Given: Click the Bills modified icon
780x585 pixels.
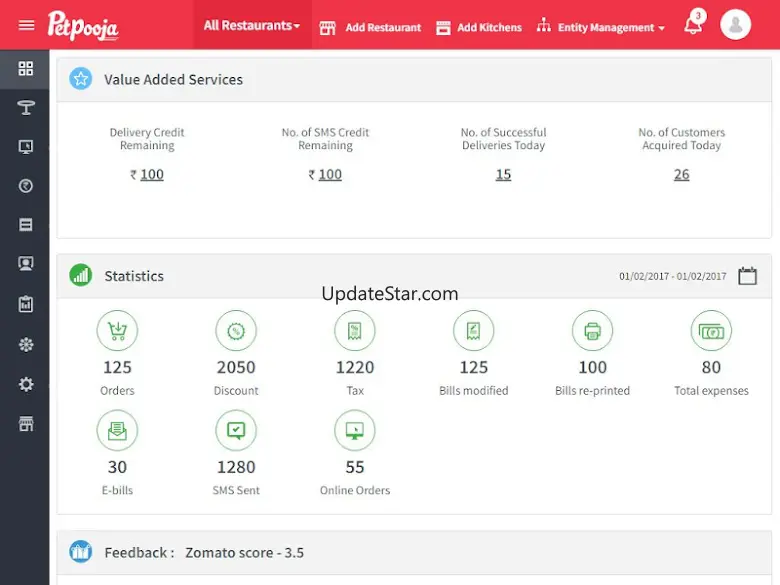Looking at the screenshot, I should 474,331.
